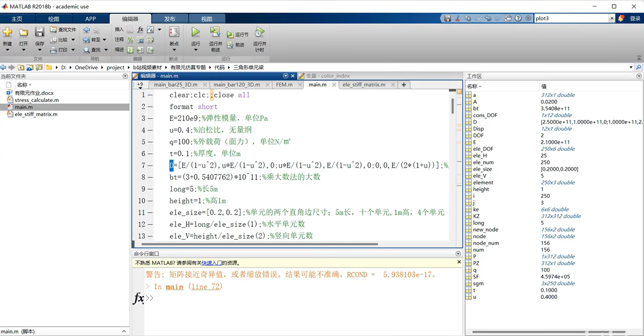Toggle breakpoint at line 12 dash
This screenshot has width=644, height=336.
coord(150,224)
